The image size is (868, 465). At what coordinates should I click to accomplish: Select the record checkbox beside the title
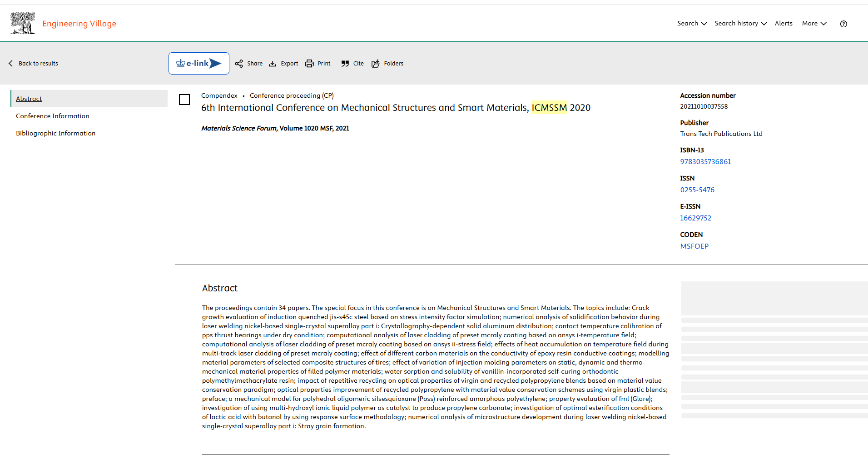tap(184, 100)
